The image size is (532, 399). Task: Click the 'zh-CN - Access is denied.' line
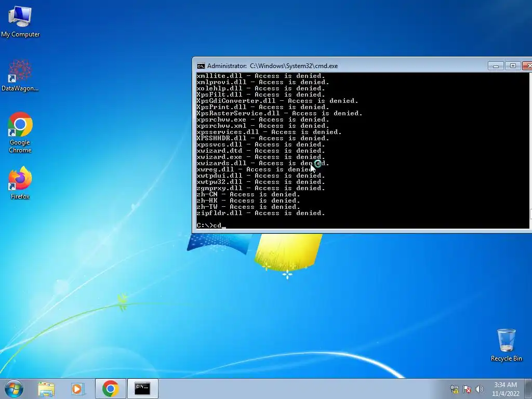248,194
